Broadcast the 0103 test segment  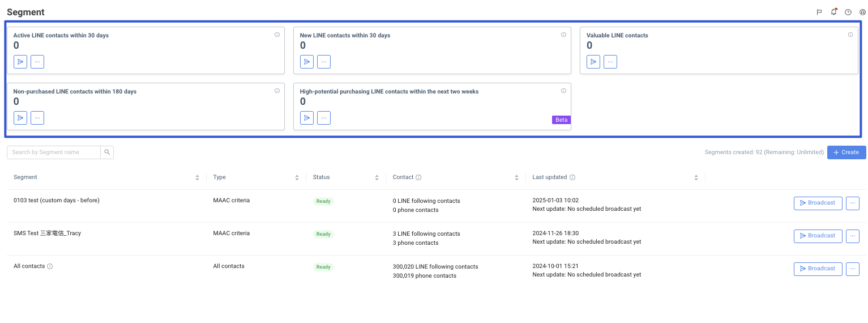coord(818,203)
